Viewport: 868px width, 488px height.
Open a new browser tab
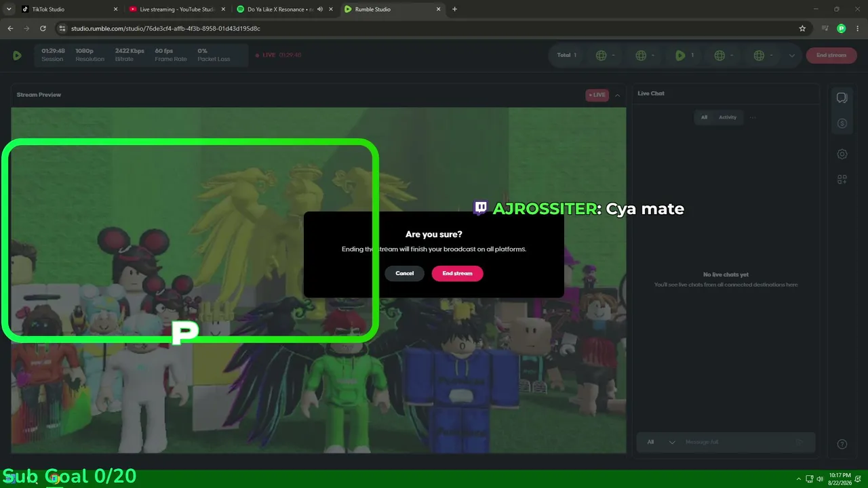tap(454, 9)
